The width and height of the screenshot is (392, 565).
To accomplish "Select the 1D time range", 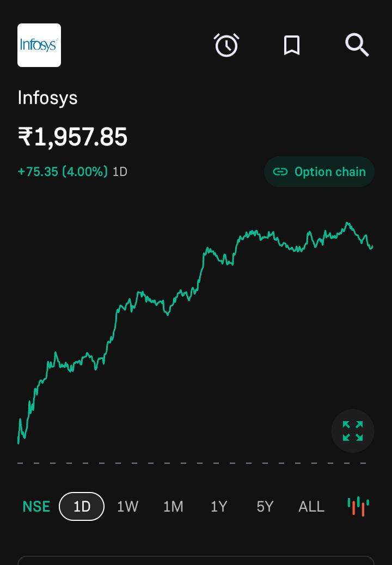I will pos(82,506).
